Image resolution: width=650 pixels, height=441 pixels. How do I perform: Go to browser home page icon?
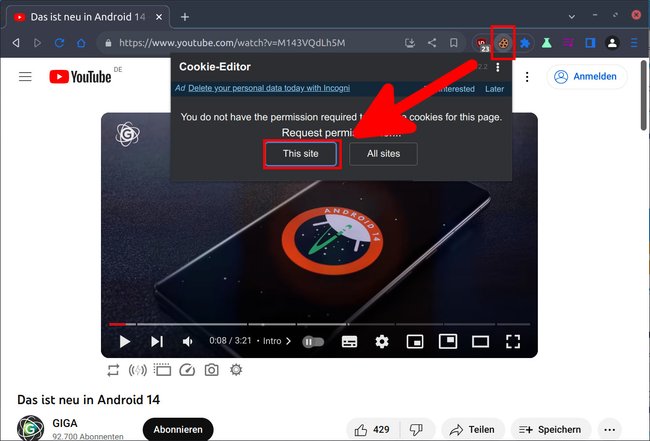(81, 43)
